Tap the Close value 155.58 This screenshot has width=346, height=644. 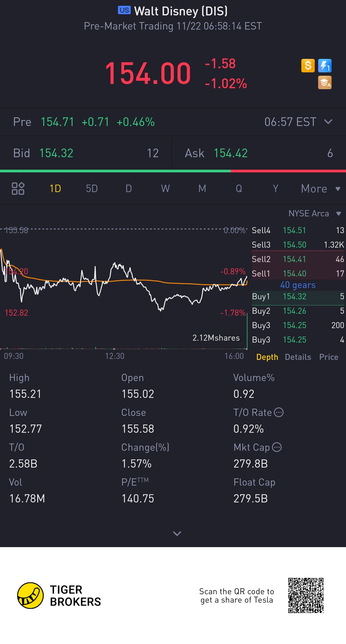tap(138, 429)
